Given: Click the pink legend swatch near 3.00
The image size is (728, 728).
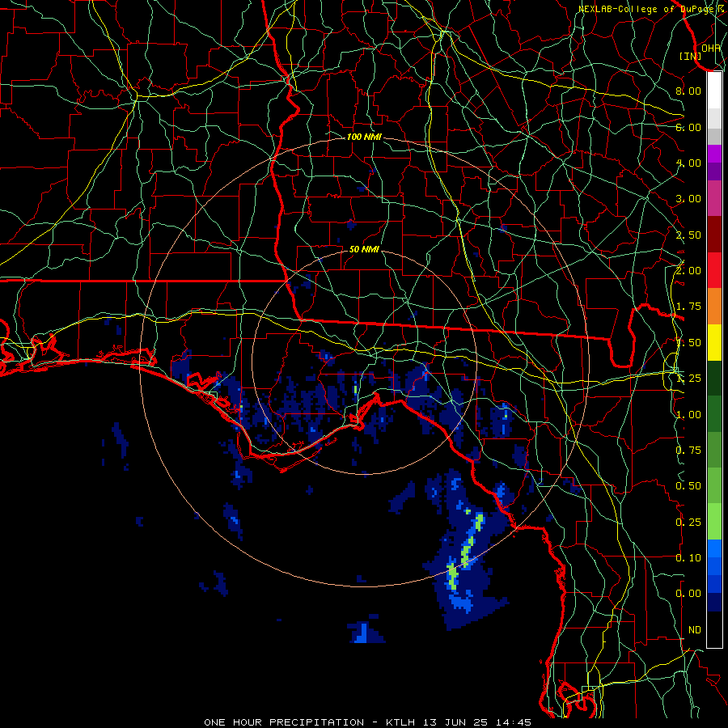Looking at the screenshot, I should click(714, 198).
